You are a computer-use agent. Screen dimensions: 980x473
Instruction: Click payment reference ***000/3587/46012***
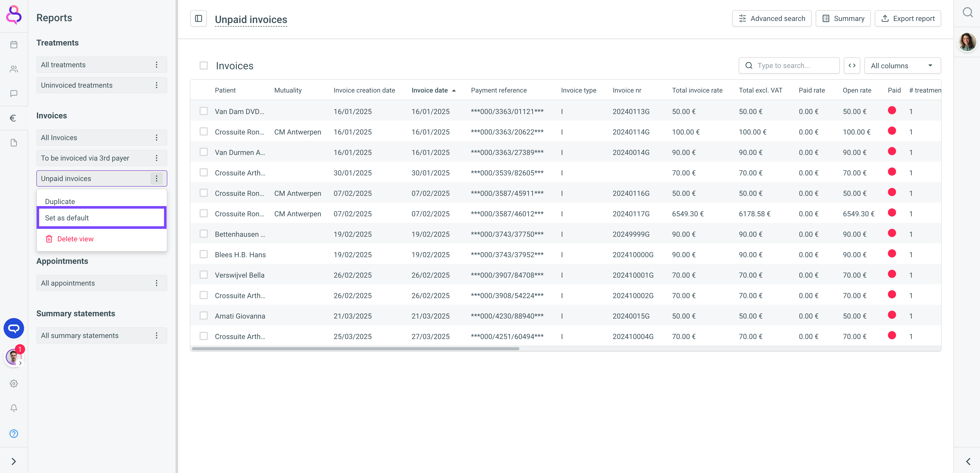point(507,214)
